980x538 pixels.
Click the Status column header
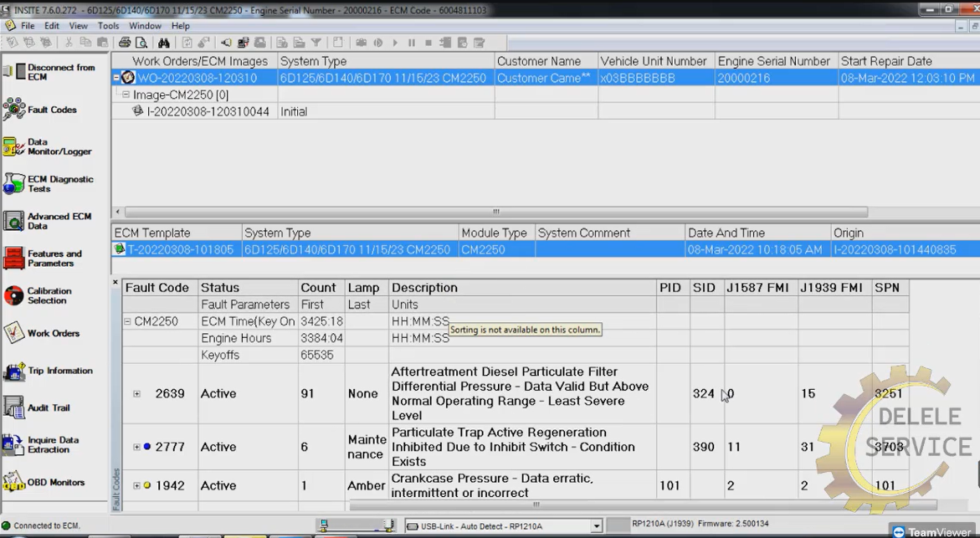tap(248, 288)
